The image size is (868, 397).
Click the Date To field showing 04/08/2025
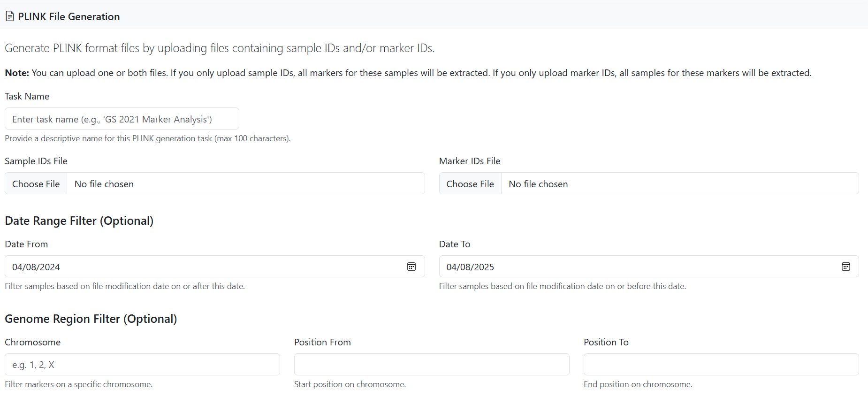(649, 267)
